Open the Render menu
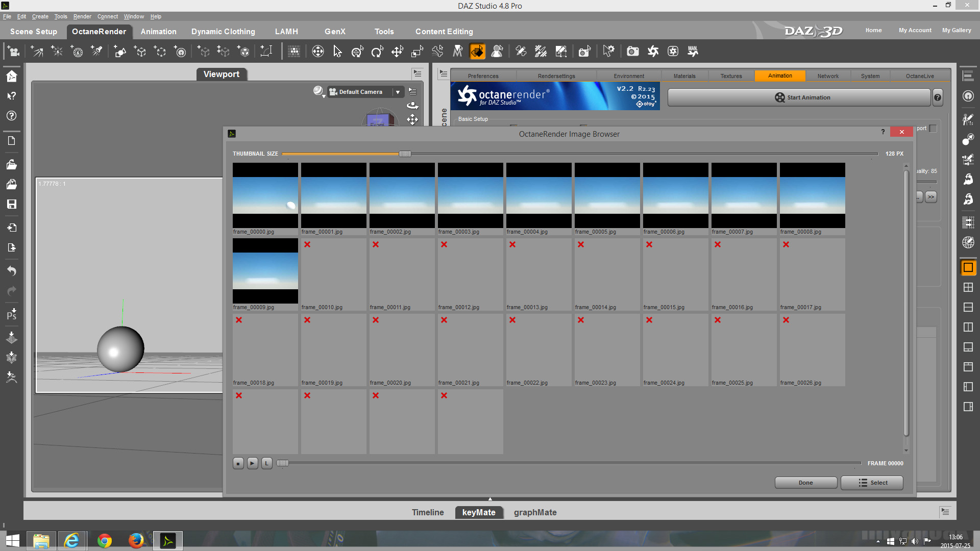Viewport: 980px width, 551px height. [x=82, y=16]
